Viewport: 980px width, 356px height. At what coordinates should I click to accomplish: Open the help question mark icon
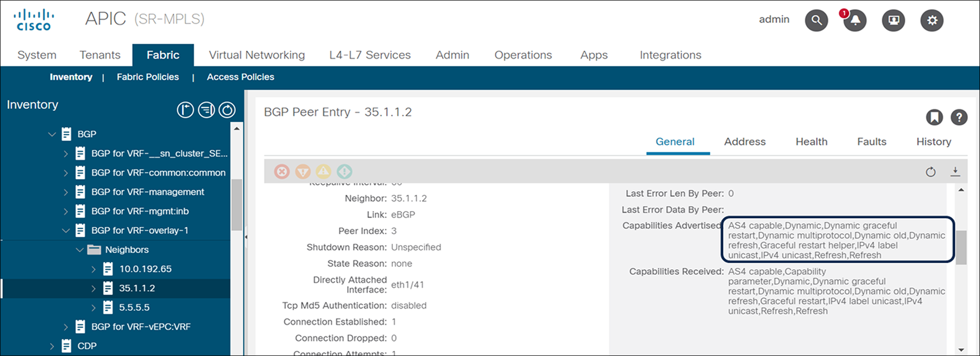(x=959, y=117)
